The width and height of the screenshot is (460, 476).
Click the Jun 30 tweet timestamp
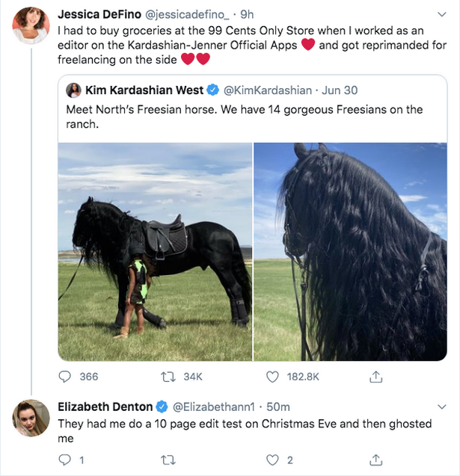click(x=340, y=90)
